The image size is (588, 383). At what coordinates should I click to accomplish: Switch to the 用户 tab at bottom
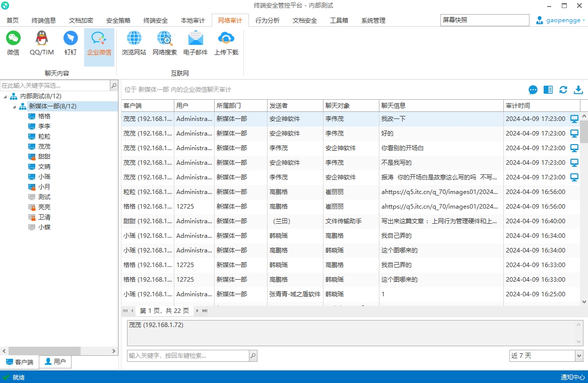coord(55,361)
